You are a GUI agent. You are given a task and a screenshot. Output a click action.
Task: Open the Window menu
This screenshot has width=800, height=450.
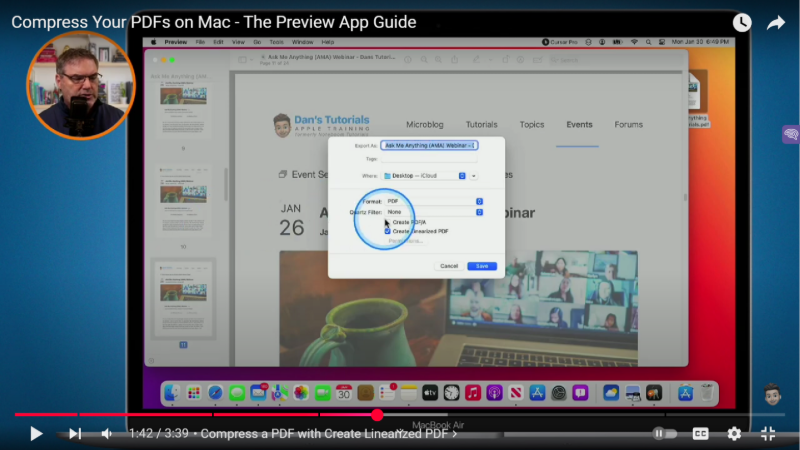303,42
